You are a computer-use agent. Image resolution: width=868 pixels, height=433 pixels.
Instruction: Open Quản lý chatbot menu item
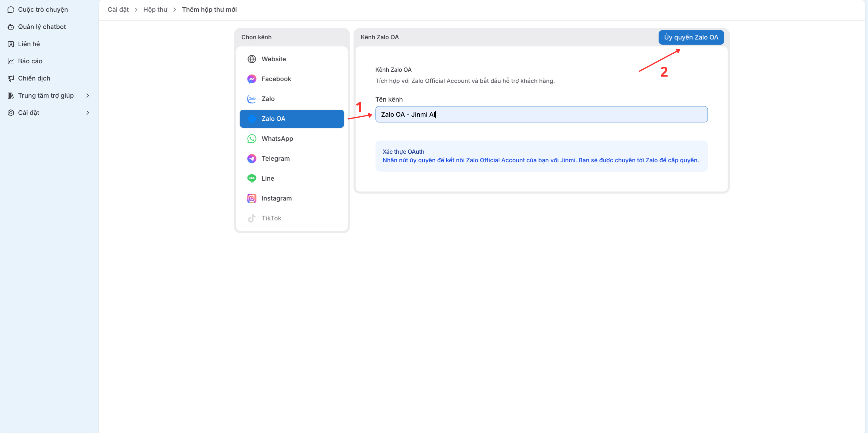[42, 27]
